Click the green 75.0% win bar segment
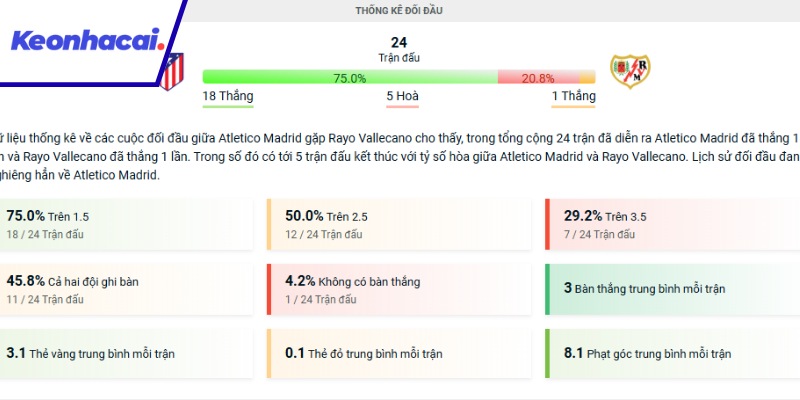The image size is (800, 400). tap(349, 77)
